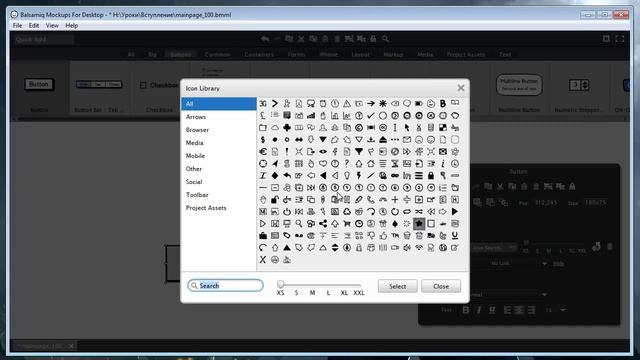Select the dollar sign icon
640x360 pixels.
[x=263, y=140]
